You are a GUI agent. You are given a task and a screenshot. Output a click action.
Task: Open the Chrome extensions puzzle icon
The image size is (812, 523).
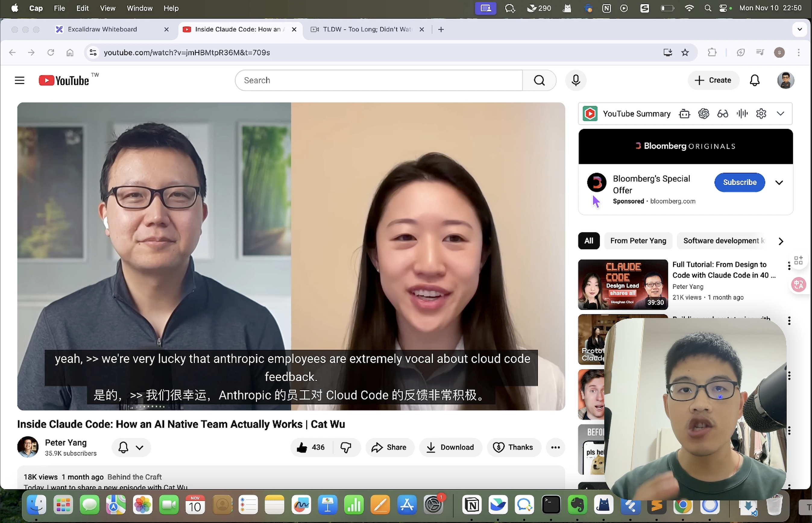pyautogui.click(x=712, y=52)
